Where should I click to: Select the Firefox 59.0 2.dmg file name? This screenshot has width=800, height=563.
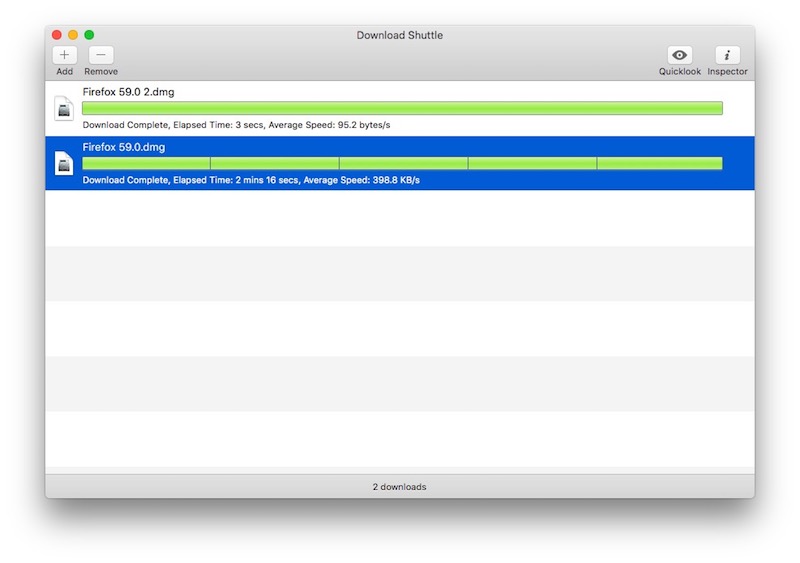point(129,92)
